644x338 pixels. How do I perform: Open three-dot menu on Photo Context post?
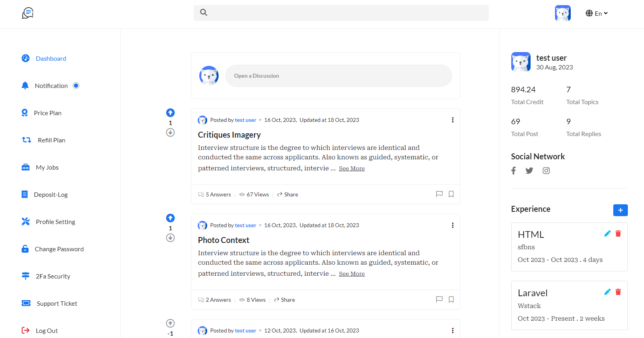point(453,225)
